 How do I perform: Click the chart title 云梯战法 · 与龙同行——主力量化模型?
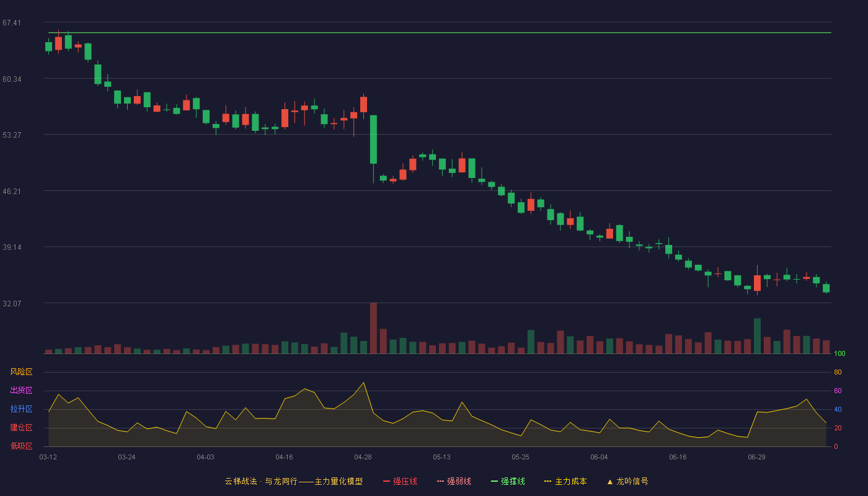click(293, 481)
